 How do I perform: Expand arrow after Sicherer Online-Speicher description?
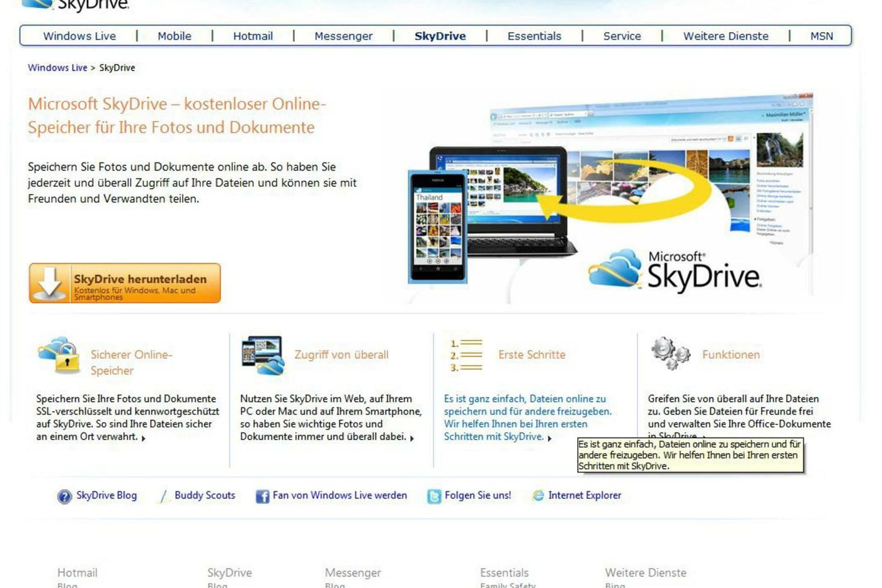[144, 438]
